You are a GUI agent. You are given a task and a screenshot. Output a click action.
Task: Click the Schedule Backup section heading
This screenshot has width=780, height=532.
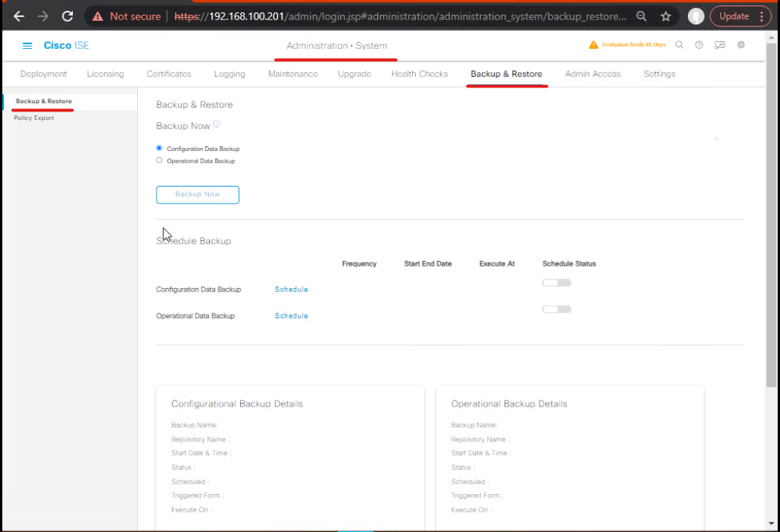coord(194,241)
